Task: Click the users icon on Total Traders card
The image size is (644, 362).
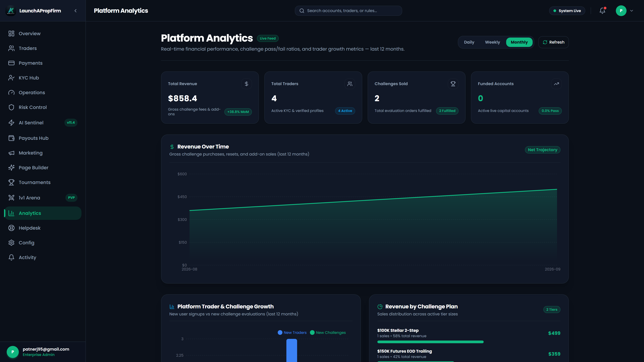Action: tap(350, 84)
